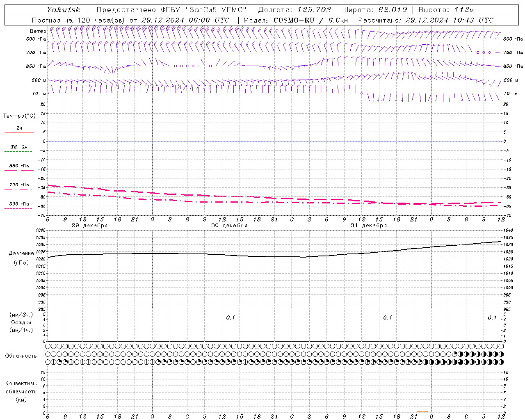Click the (гПа) unit label under Давление
The image size is (525, 420).
pyautogui.click(x=21, y=262)
